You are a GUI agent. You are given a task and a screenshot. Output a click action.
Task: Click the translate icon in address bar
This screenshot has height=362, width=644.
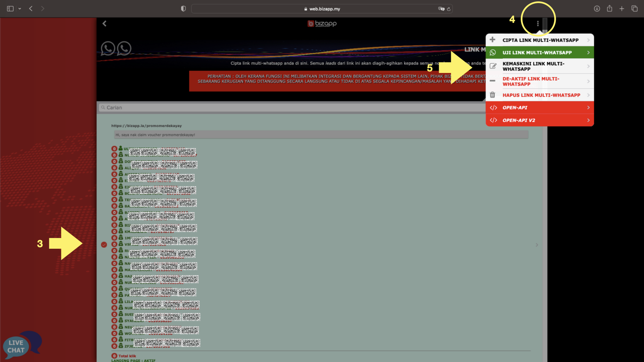point(441,9)
